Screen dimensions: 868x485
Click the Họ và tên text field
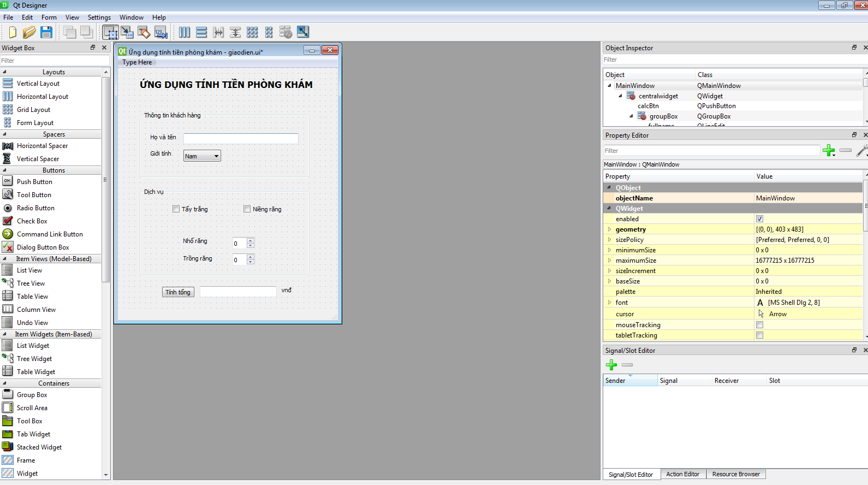[x=241, y=139]
